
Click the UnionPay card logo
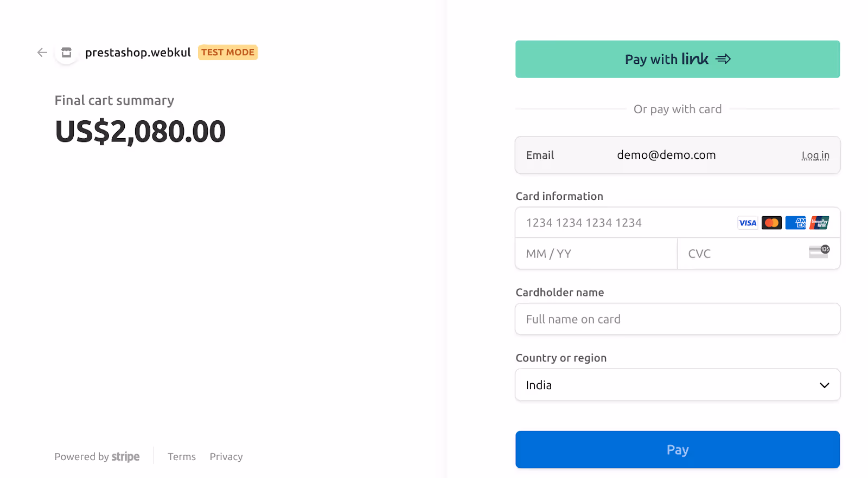coord(819,223)
